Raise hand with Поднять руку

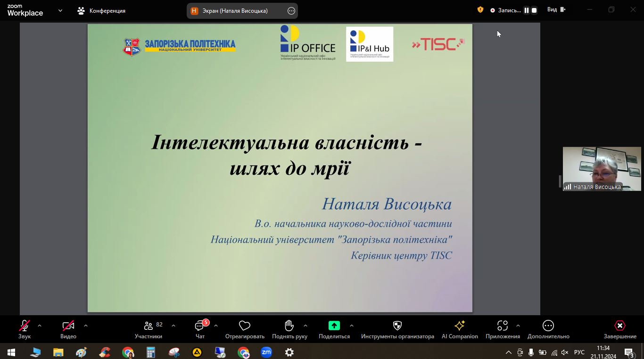(289, 326)
